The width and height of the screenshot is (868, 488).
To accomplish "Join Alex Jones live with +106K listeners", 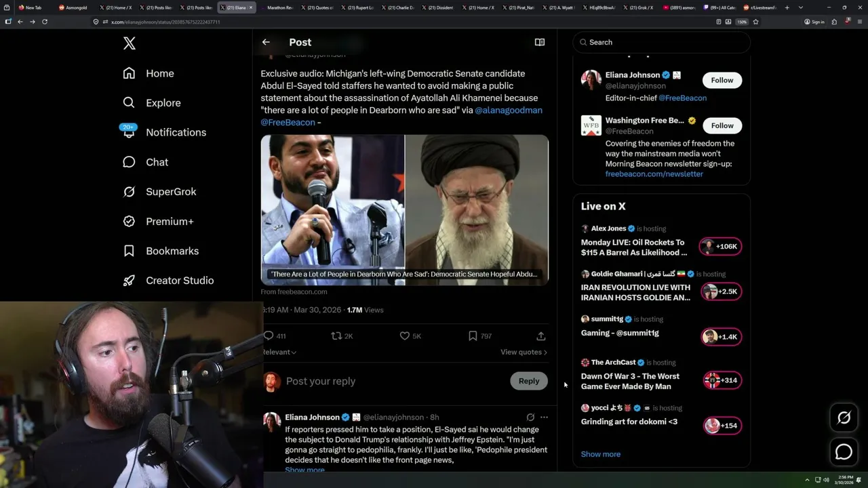I will click(x=722, y=247).
